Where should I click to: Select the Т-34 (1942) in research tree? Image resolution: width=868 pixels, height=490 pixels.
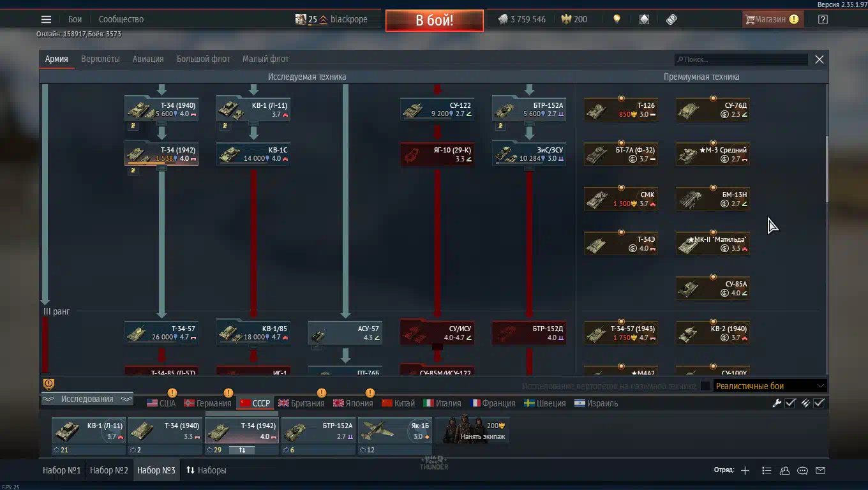pyautogui.click(x=161, y=154)
